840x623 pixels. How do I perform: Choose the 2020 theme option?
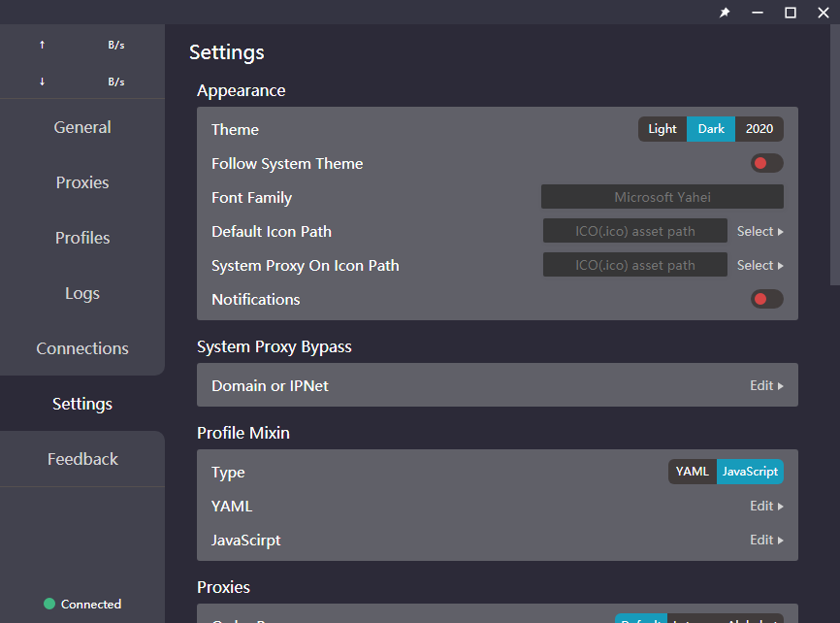759,129
